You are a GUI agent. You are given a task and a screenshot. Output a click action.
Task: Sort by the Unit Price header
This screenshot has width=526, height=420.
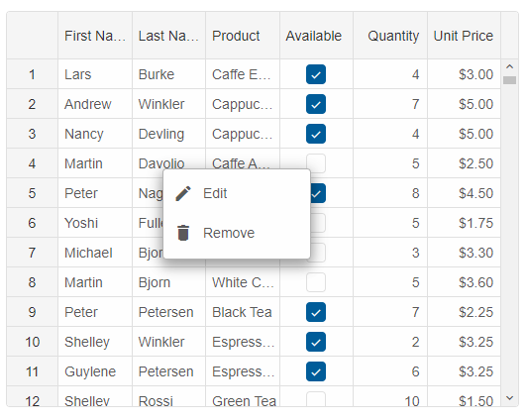point(464,36)
